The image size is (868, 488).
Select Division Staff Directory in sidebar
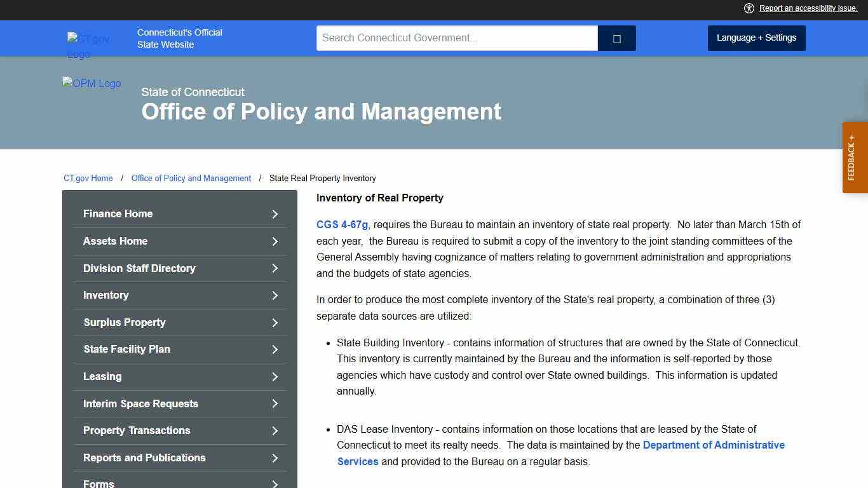pos(139,268)
